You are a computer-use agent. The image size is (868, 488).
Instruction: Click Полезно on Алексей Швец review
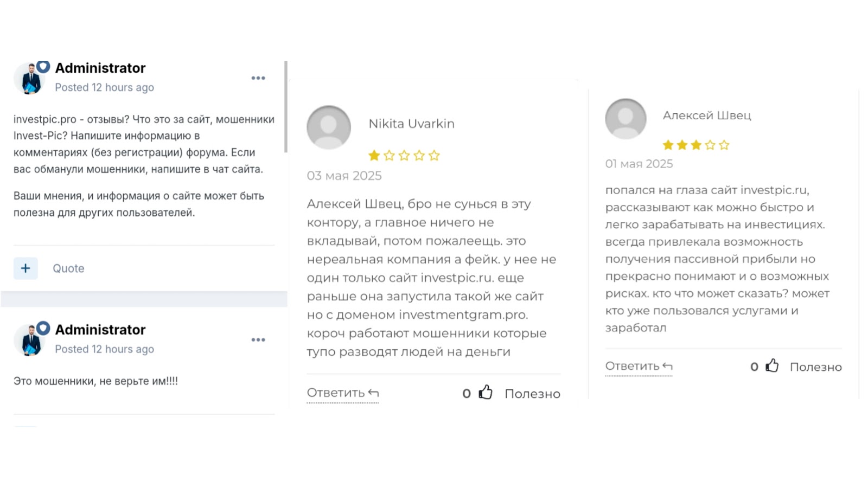815,367
